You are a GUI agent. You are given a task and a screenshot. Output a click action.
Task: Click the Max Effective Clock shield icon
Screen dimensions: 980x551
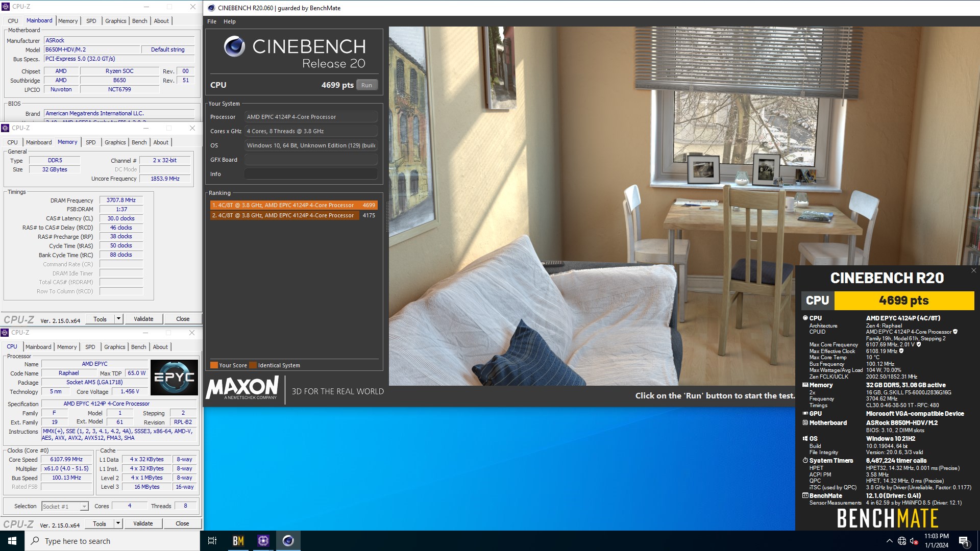901,351
